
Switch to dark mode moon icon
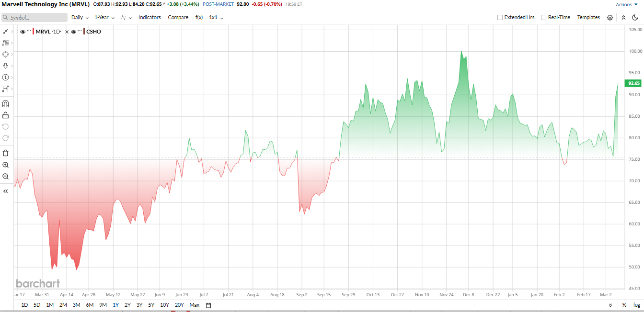point(635,17)
